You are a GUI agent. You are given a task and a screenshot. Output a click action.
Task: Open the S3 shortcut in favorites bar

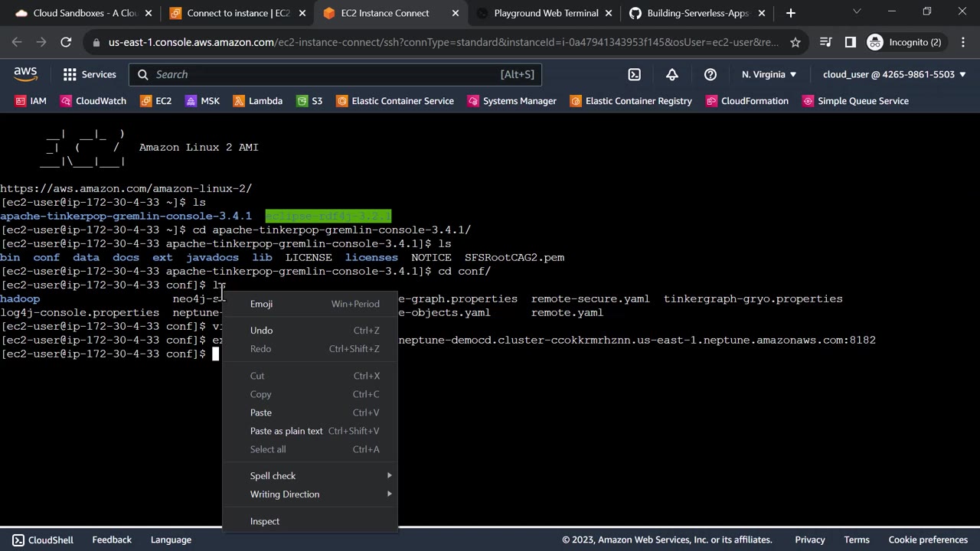[x=309, y=101]
